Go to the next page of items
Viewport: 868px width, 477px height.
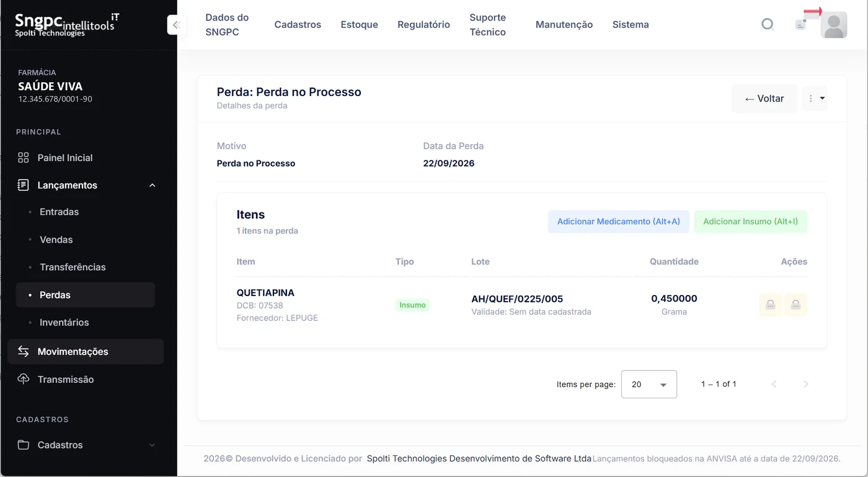tap(806, 384)
